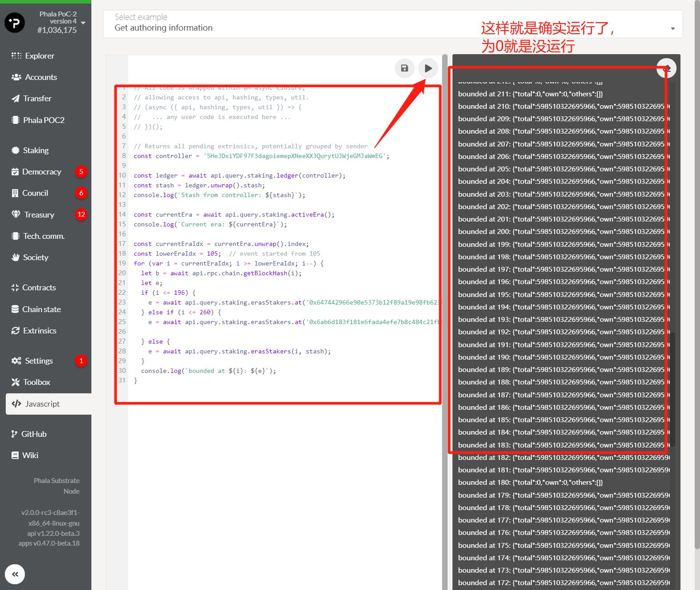The image size is (700, 590).
Task: Click the Phala logo icon
Action: pyautogui.click(x=15, y=22)
